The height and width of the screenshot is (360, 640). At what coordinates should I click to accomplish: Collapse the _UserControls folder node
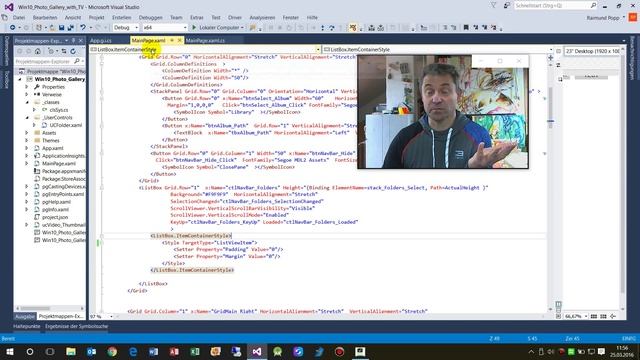tap(27, 118)
